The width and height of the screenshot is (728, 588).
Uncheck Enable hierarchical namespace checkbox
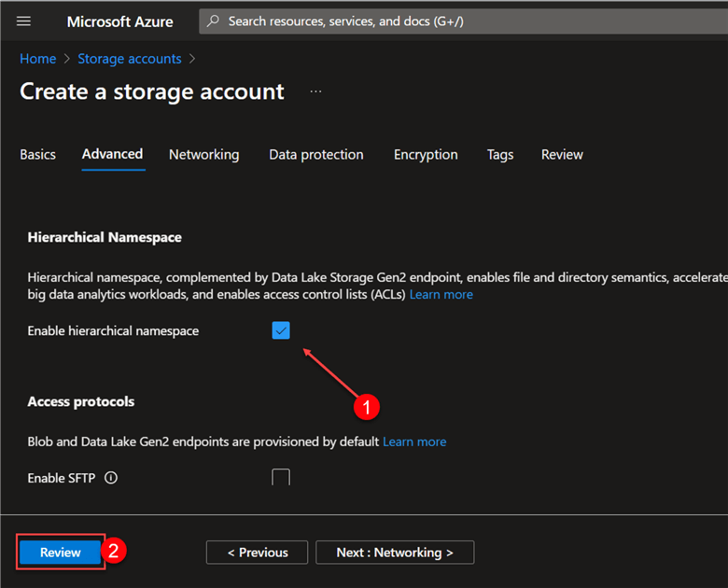(x=281, y=330)
